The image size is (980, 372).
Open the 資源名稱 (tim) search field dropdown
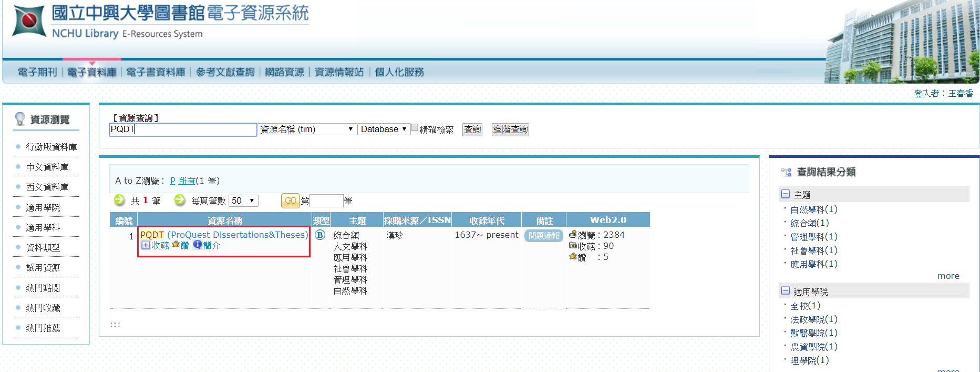(307, 129)
